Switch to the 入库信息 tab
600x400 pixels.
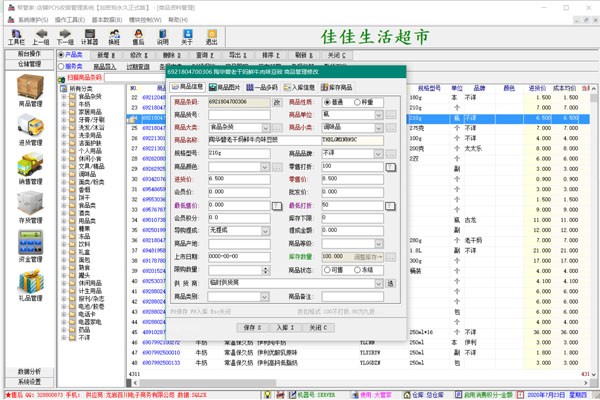[x=299, y=87]
